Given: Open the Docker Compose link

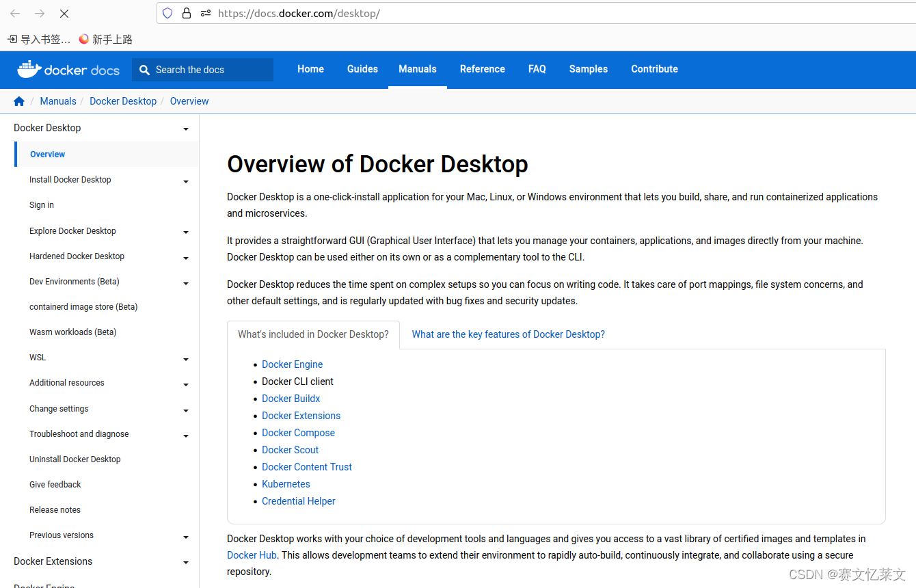Looking at the screenshot, I should [298, 433].
